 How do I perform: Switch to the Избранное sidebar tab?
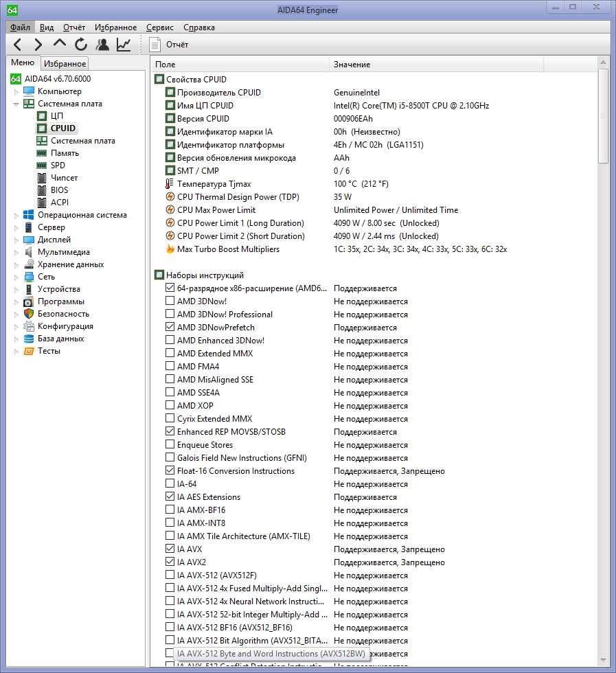tap(65, 63)
